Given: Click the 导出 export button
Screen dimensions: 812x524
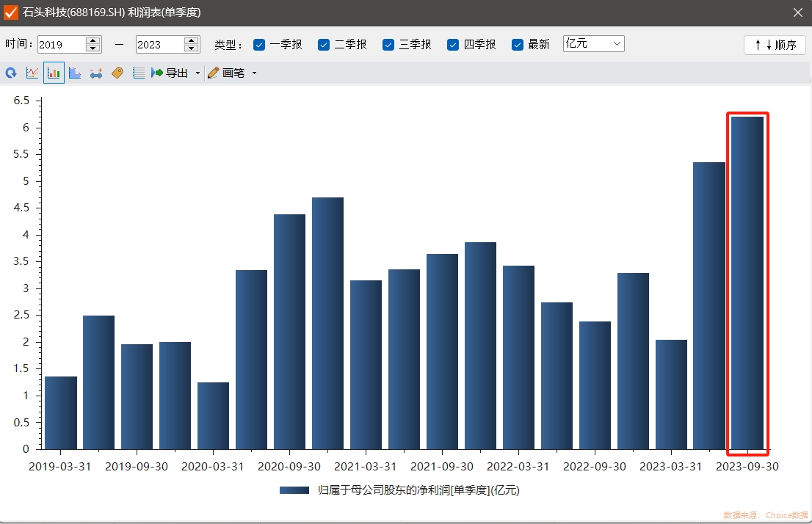Looking at the screenshot, I should coord(170,73).
